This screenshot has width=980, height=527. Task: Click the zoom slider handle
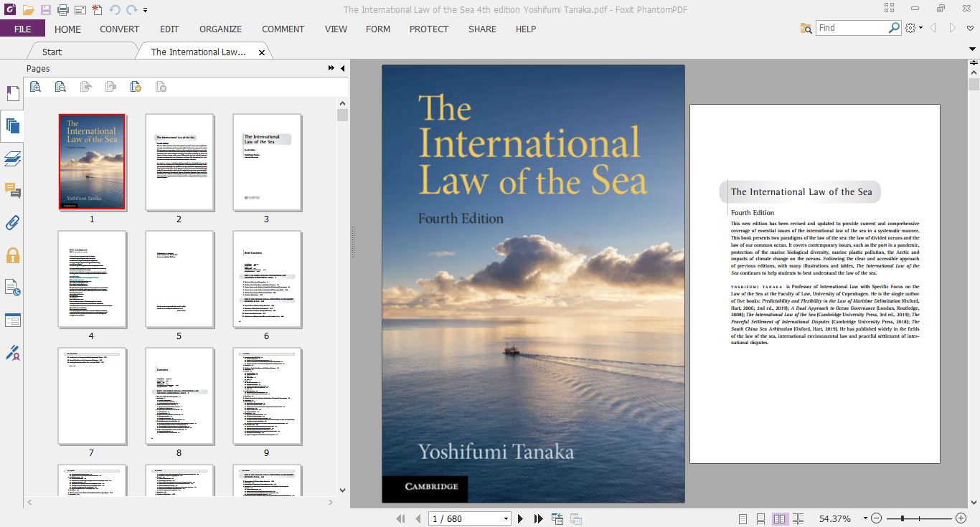(902, 518)
